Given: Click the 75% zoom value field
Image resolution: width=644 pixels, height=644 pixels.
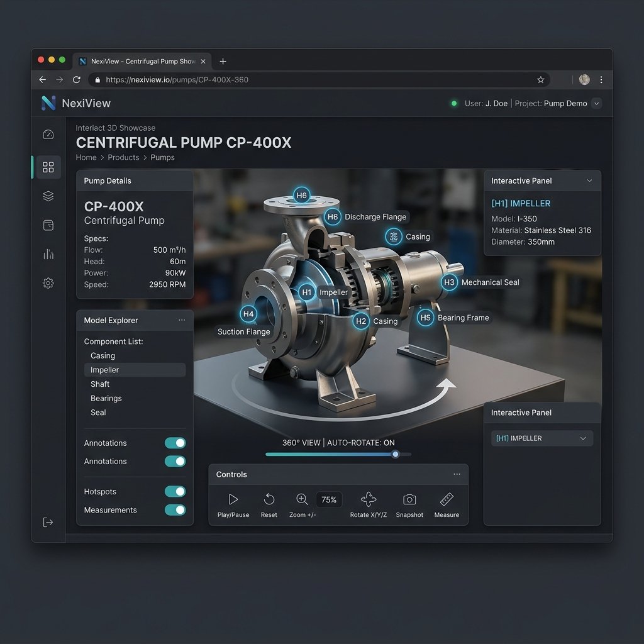Looking at the screenshot, I should point(329,499).
